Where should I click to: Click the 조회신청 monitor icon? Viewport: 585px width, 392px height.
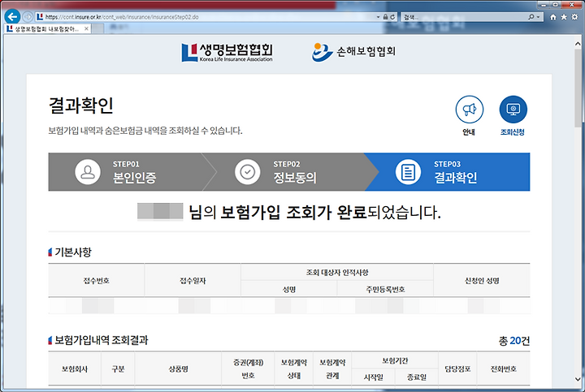point(513,110)
